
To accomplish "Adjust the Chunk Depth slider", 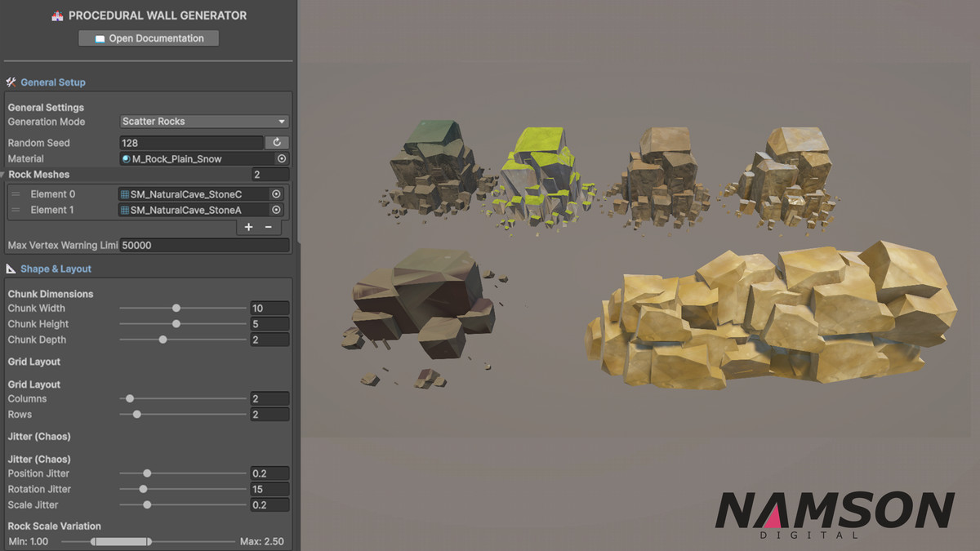I will tap(183, 340).
